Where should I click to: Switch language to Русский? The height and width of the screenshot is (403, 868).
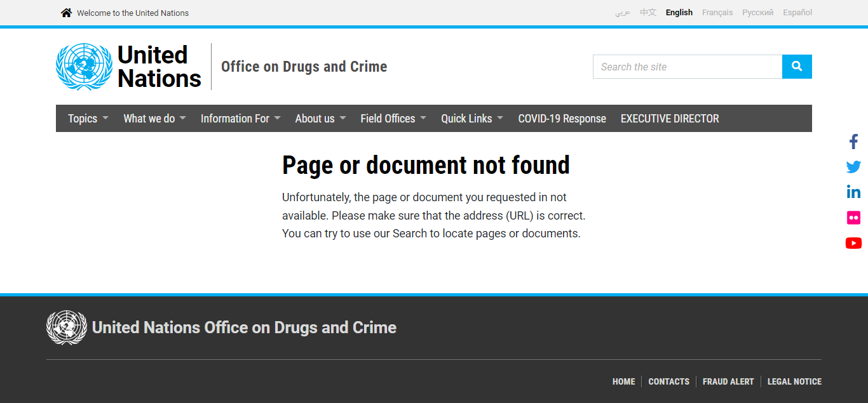point(758,13)
